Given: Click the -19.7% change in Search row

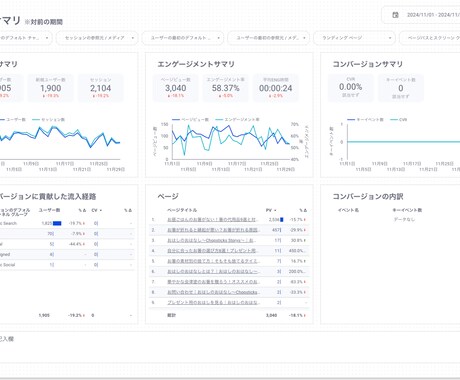Looking at the screenshot, I should 76,223.
